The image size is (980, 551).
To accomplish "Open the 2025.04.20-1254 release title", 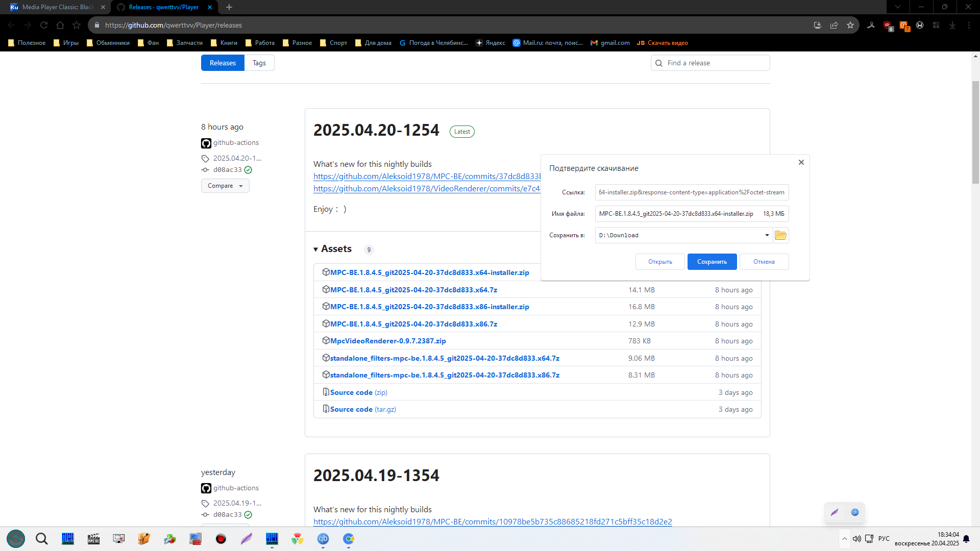I will (376, 130).
